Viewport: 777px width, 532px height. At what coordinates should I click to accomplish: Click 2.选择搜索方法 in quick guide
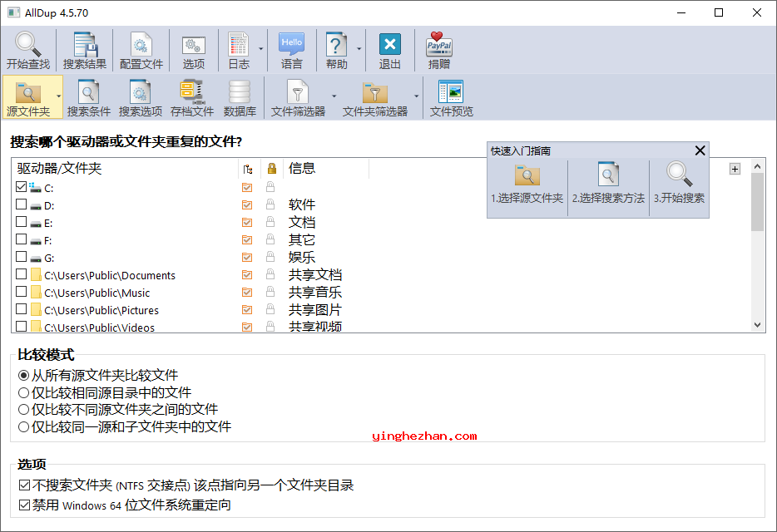pyautogui.click(x=608, y=183)
